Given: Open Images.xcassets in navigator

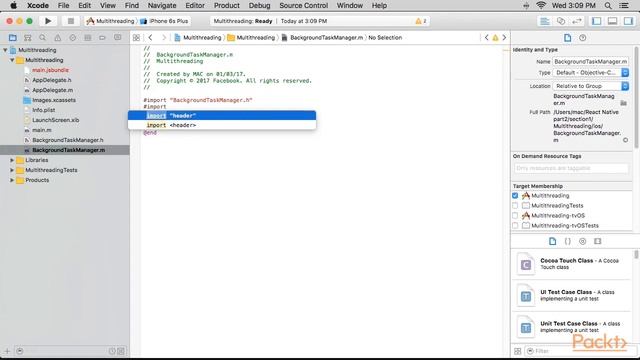Looking at the screenshot, I should pyautogui.click(x=54, y=100).
